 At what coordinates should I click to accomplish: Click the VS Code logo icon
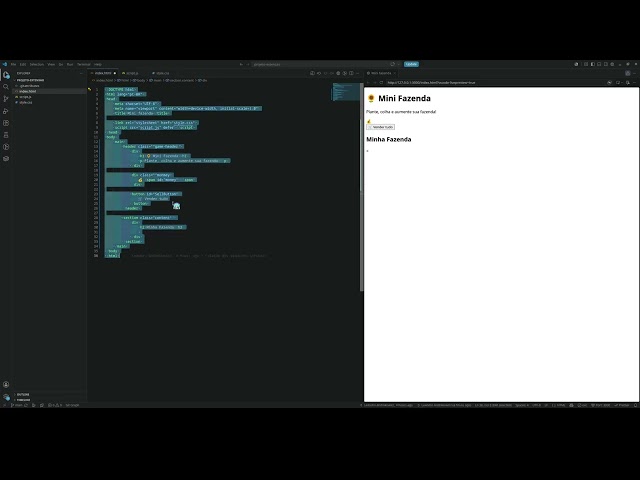4,64
